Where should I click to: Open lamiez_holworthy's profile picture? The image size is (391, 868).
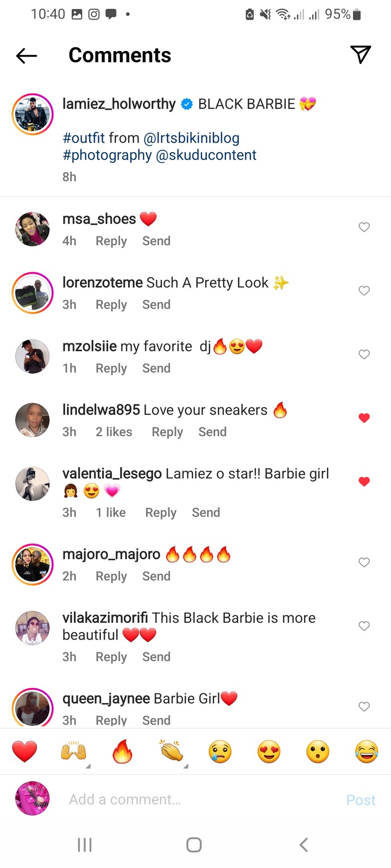pos(33,114)
